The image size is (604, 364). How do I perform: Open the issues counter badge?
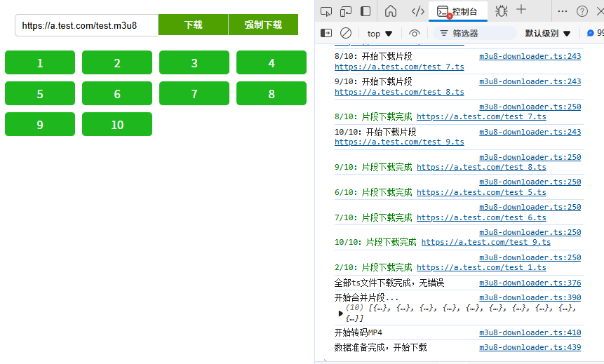point(595,33)
